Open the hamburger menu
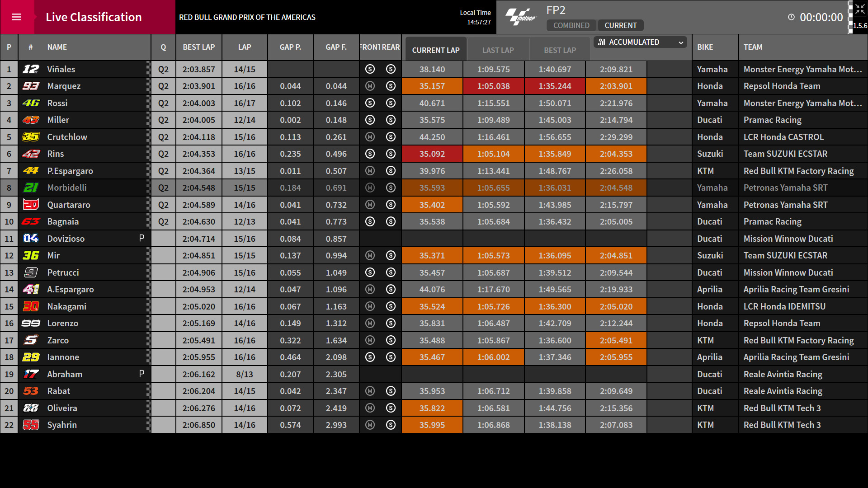Screen dimensions: 868x488 click(x=17, y=17)
